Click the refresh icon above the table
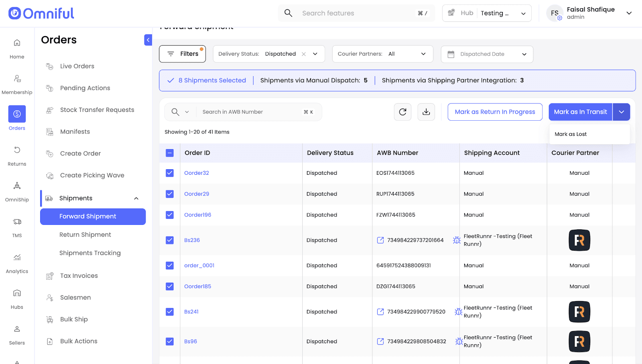 click(402, 112)
